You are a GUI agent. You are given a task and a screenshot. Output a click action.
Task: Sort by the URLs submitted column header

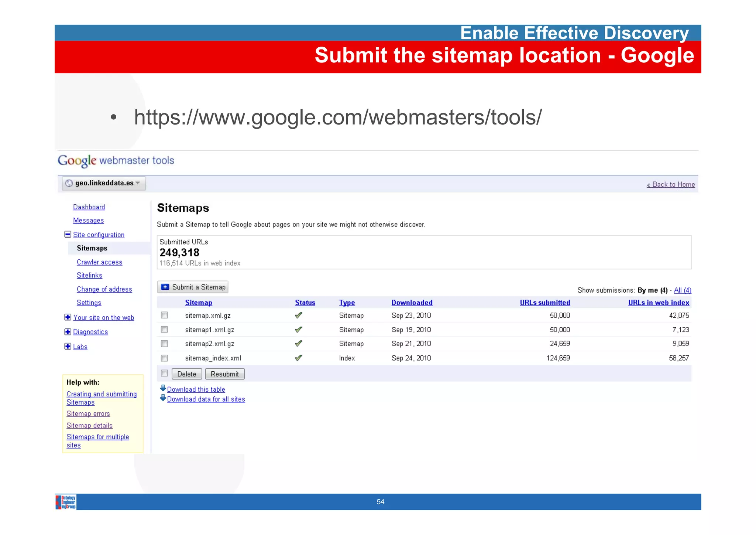coord(545,303)
